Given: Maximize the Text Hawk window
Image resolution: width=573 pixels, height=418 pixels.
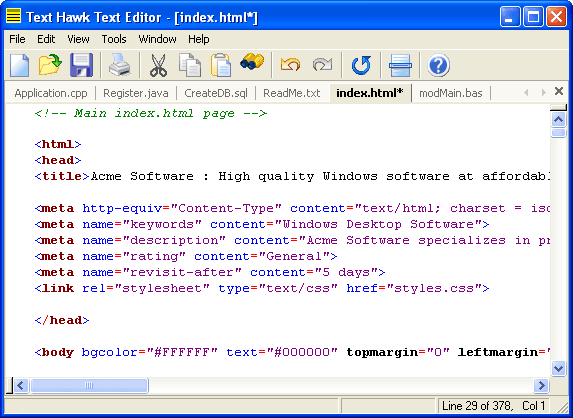Looking at the screenshot, I should 533,17.
